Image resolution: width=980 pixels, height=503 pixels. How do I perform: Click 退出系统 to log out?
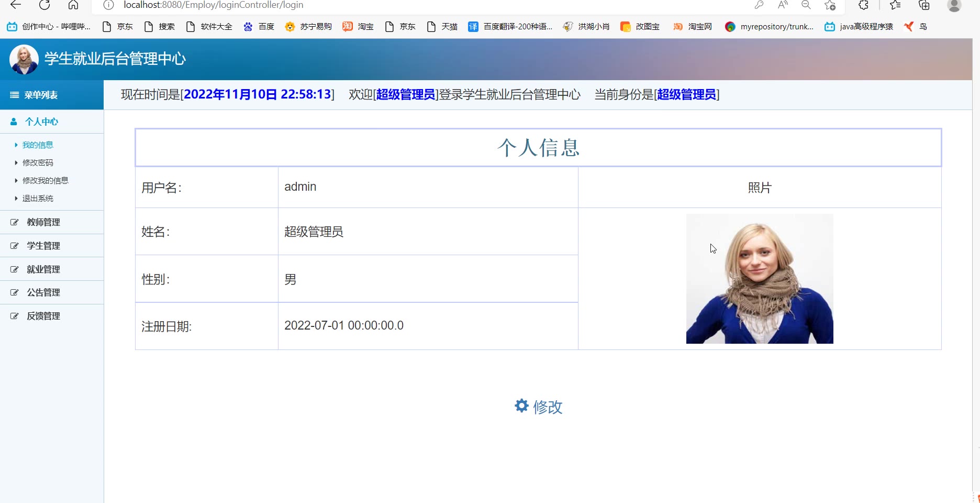38,199
